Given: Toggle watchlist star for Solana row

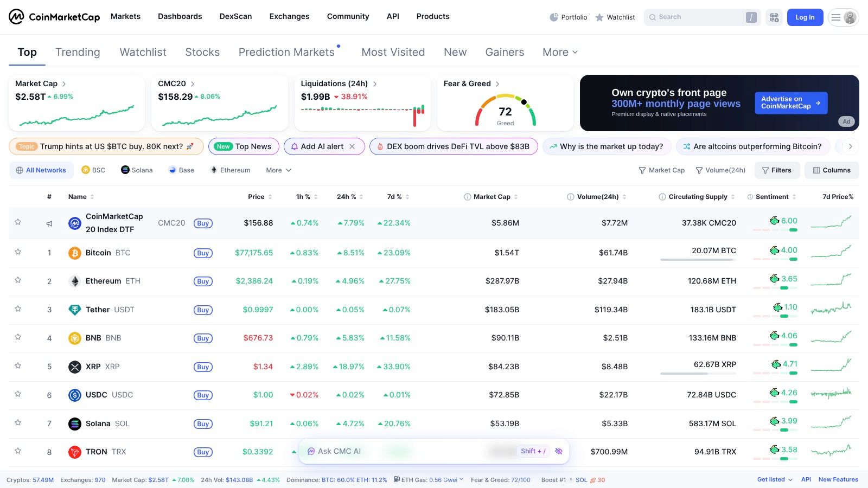Looking at the screenshot, I should tap(18, 423).
